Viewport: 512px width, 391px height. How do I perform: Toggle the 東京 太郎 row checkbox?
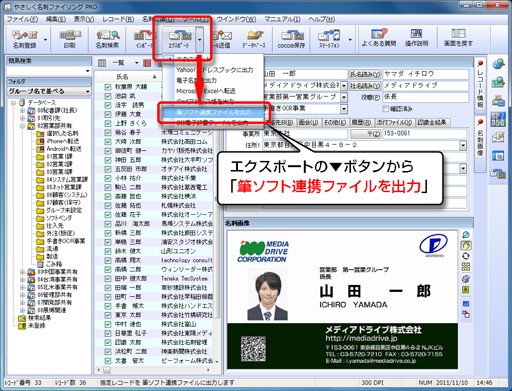click(x=107, y=315)
